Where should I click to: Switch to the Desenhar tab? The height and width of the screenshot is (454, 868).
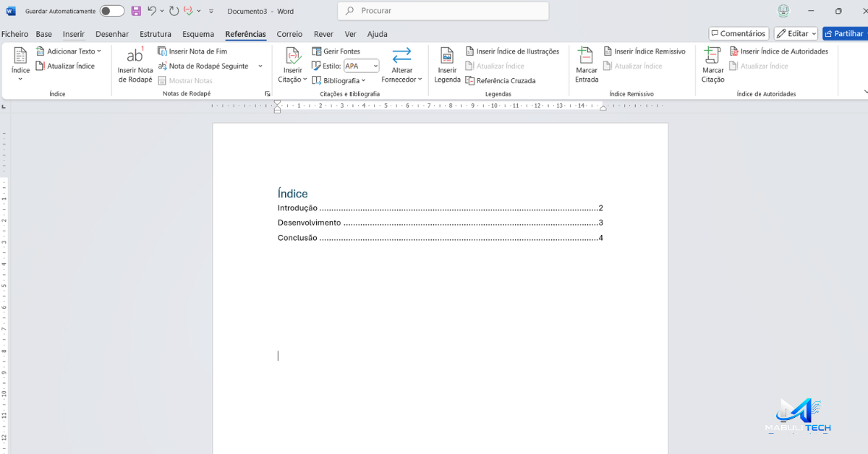pos(112,34)
